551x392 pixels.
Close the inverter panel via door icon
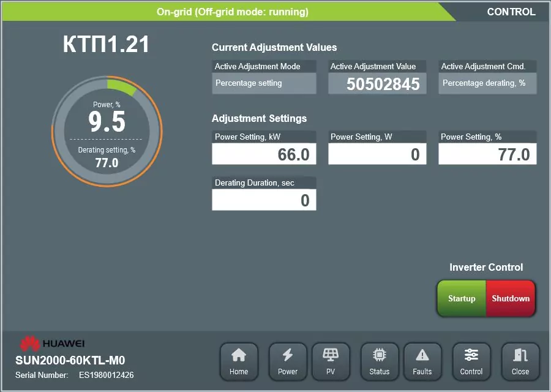[x=520, y=362]
